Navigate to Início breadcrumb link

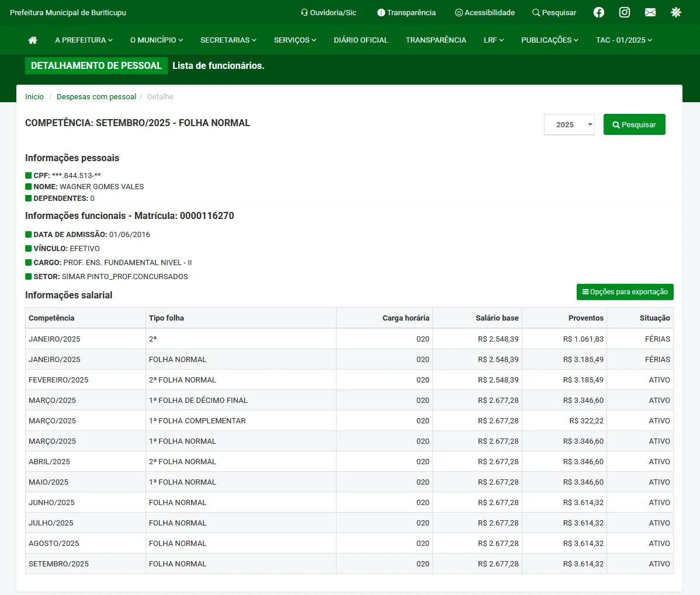(x=34, y=97)
